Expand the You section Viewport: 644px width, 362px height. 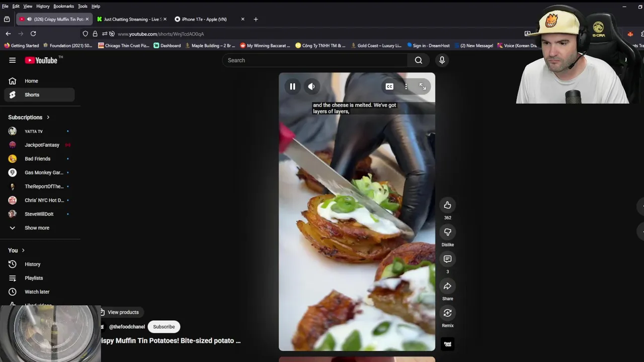16,250
